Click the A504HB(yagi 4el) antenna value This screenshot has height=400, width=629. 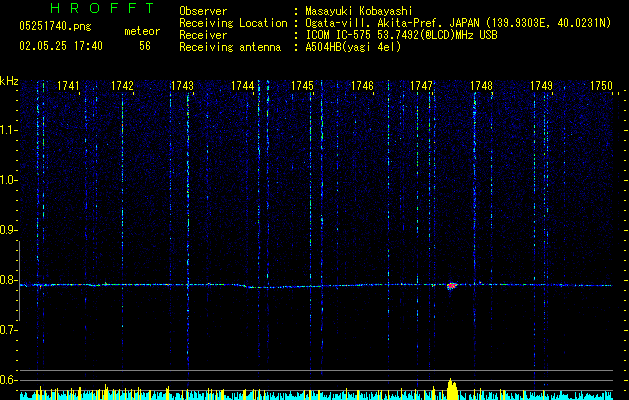point(353,47)
